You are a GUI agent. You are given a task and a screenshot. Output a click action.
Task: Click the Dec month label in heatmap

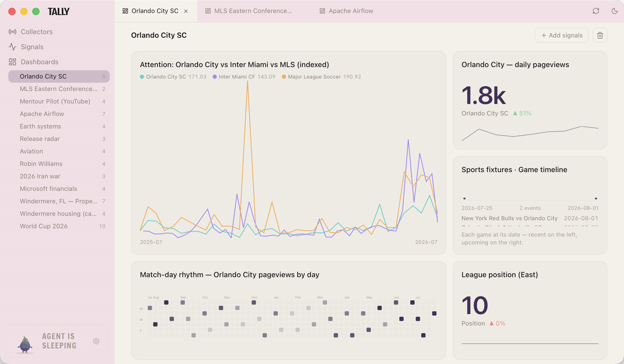coord(254,297)
